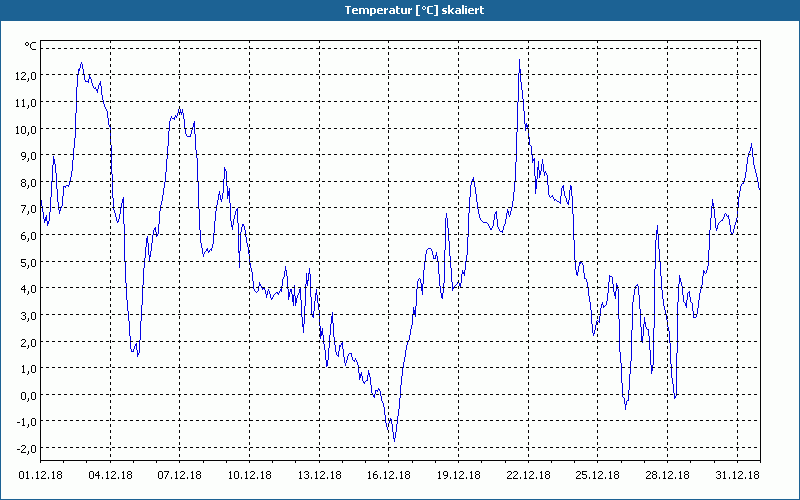
Task: Click the 31.12.18 date label
Action: (738, 475)
